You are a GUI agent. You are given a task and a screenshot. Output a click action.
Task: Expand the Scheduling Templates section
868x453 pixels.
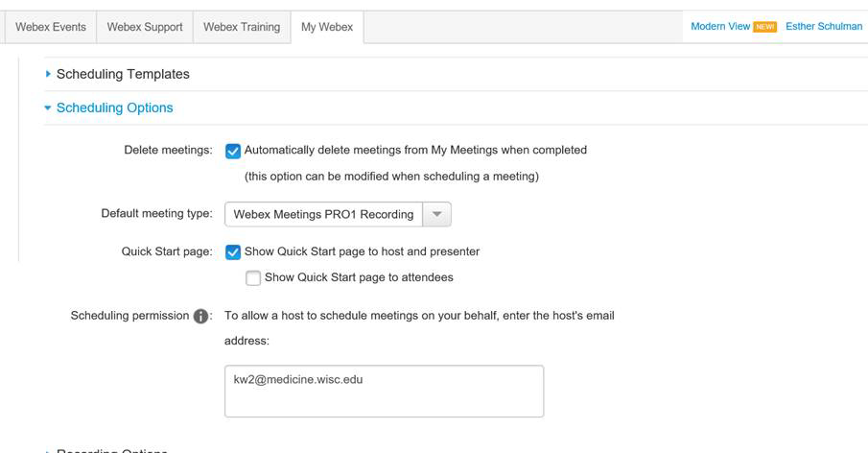(x=123, y=74)
